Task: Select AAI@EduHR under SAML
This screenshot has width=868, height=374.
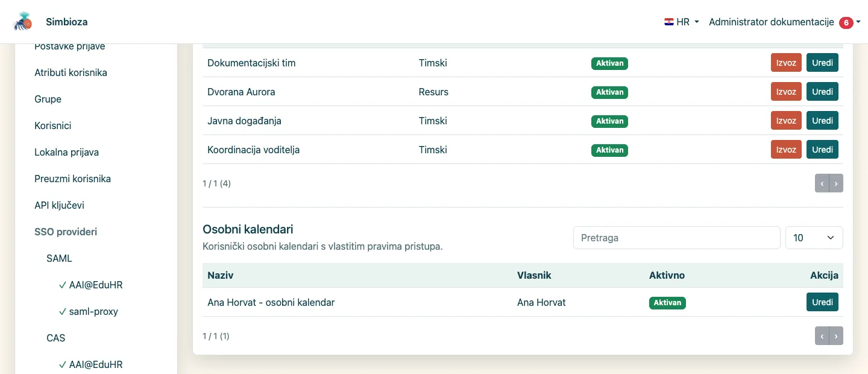Action: click(x=90, y=285)
